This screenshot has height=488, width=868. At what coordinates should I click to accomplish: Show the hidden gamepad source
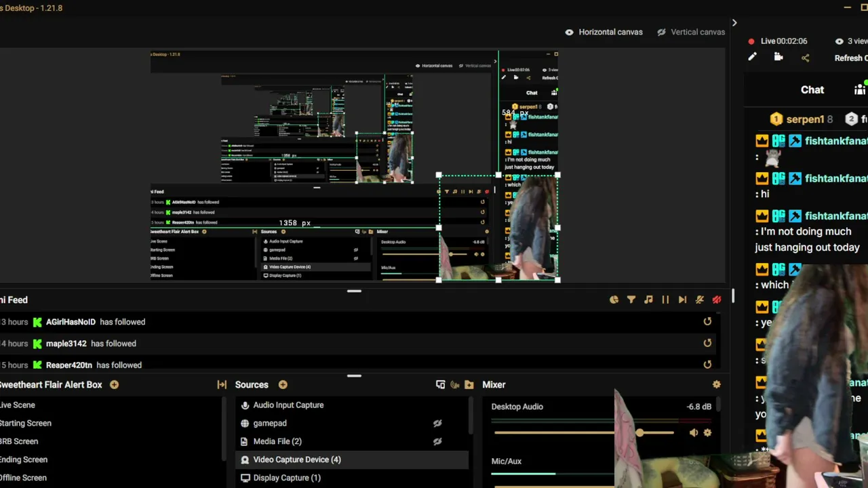(437, 423)
